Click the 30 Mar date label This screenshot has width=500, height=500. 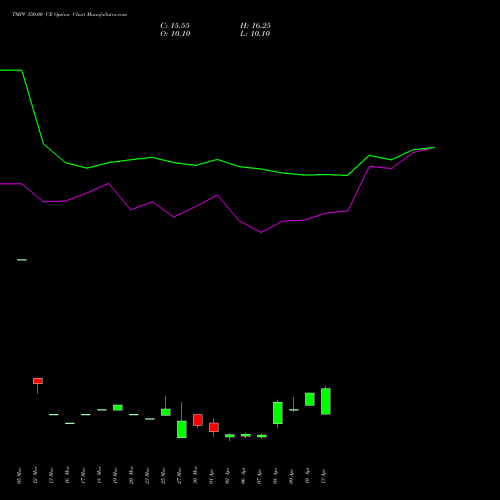pos(195,475)
